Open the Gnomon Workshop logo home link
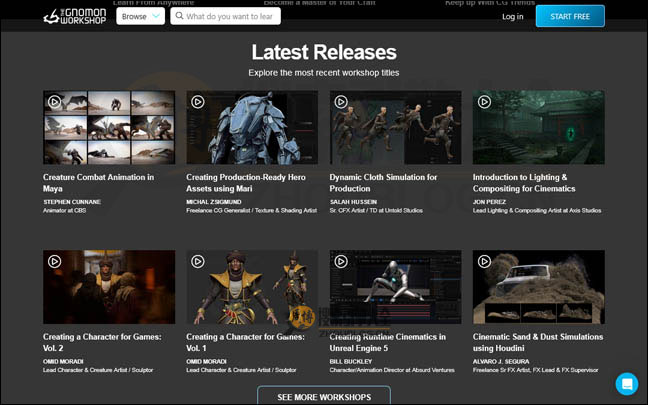Viewport: 648px width, 405px height. 75,17
